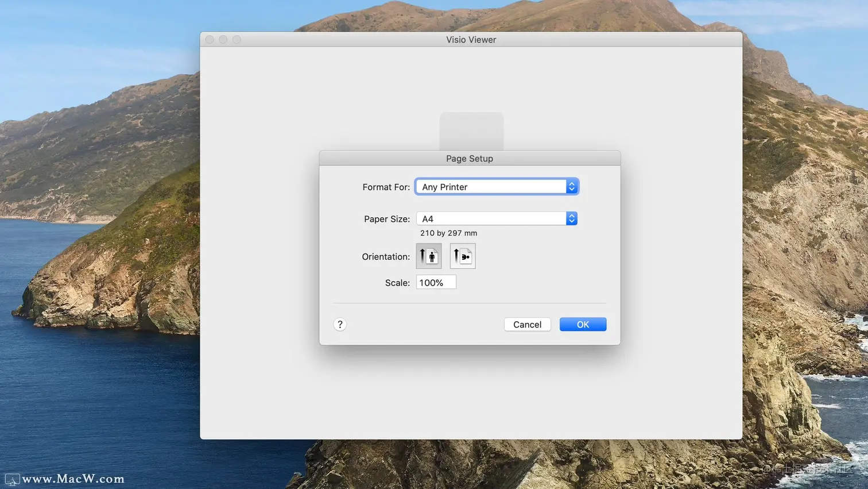The image size is (868, 489).
Task: Click the Orientation label
Action: pyautogui.click(x=386, y=257)
